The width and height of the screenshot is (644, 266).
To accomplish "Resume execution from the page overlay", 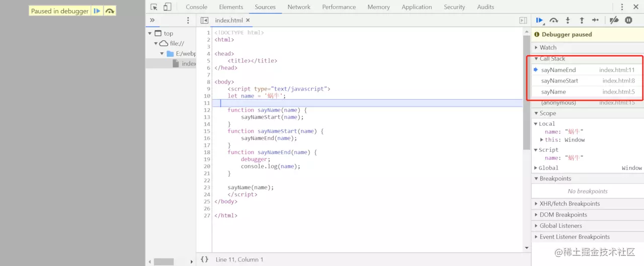I will coord(97,11).
